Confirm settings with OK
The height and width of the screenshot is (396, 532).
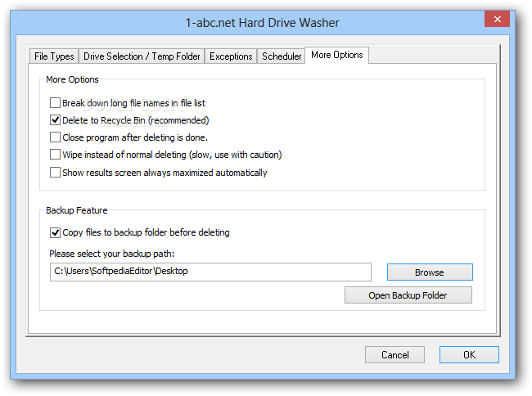pyautogui.click(x=469, y=354)
